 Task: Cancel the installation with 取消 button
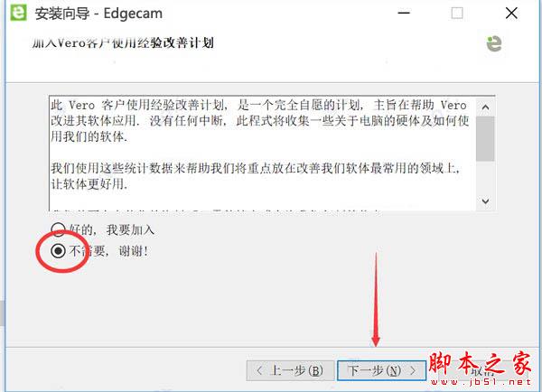click(482, 370)
